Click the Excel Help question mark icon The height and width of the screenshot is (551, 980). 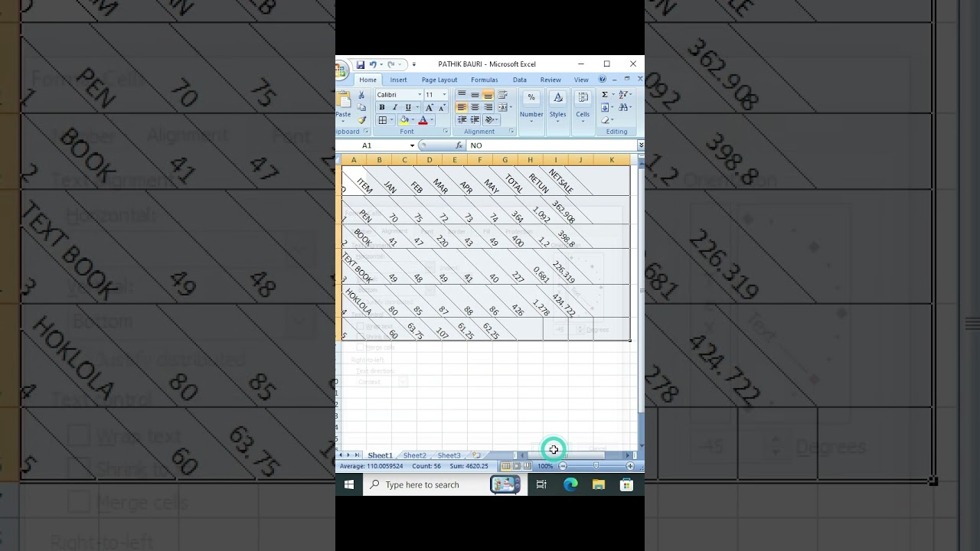(x=603, y=80)
